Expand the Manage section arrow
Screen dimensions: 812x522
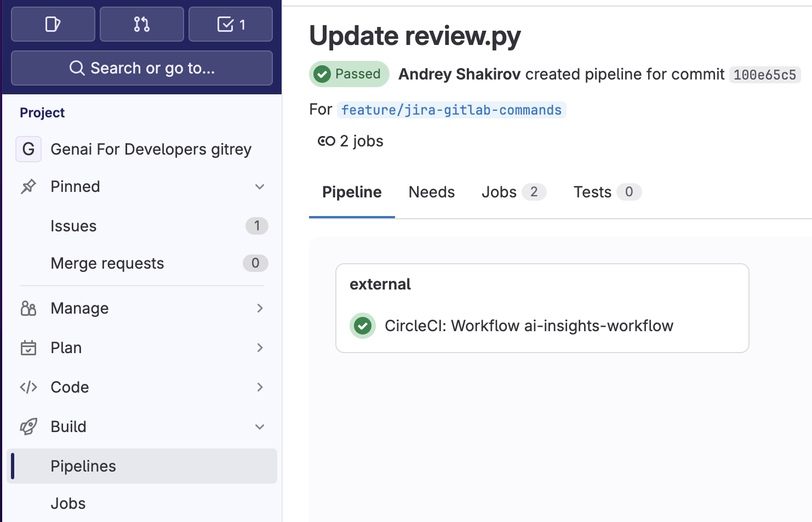tap(260, 308)
